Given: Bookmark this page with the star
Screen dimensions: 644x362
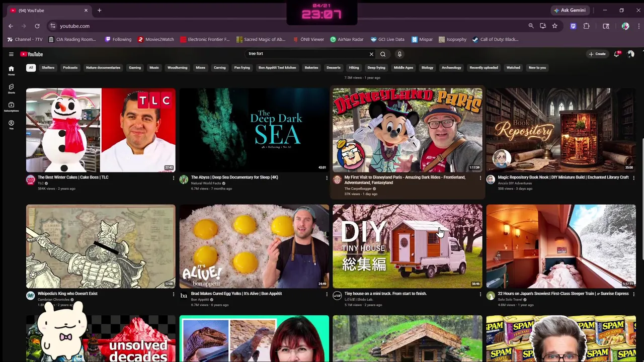Looking at the screenshot, I should click(554, 26).
